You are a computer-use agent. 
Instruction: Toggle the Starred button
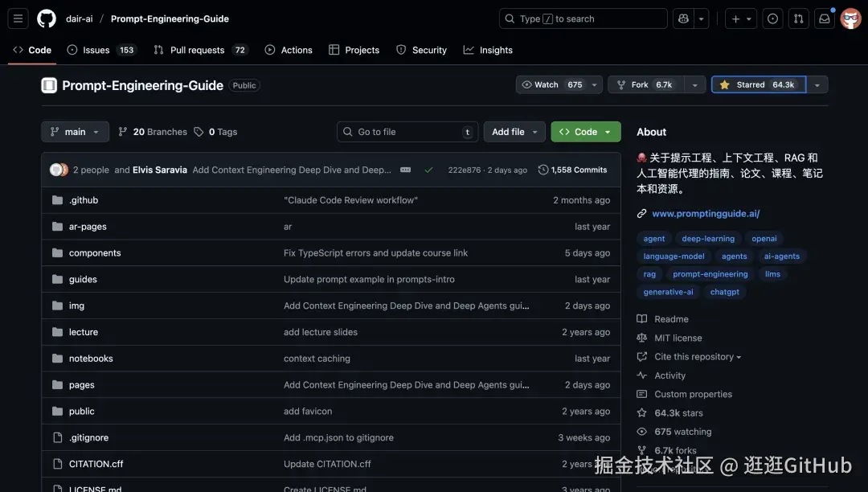pos(758,84)
